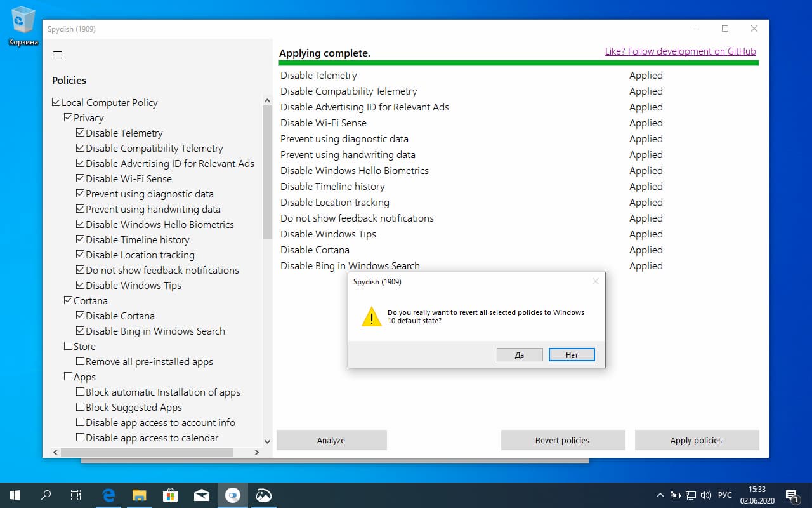Click the battery power tray icon

pos(676,495)
